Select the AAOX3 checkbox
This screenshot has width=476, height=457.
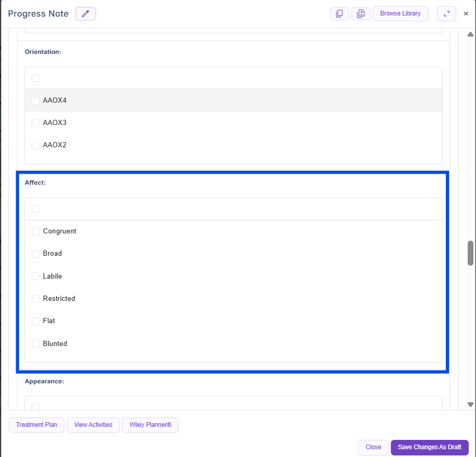point(36,123)
